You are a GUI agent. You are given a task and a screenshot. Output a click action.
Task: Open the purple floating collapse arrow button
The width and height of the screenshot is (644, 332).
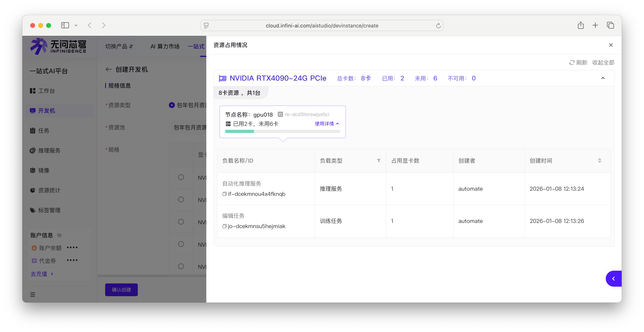613,278
